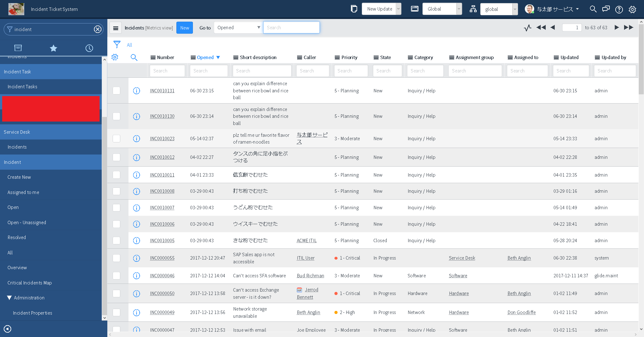Image resolution: width=644 pixels, height=337 pixels.
Task: Click the New button to create an incident
Action: point(184,28)
